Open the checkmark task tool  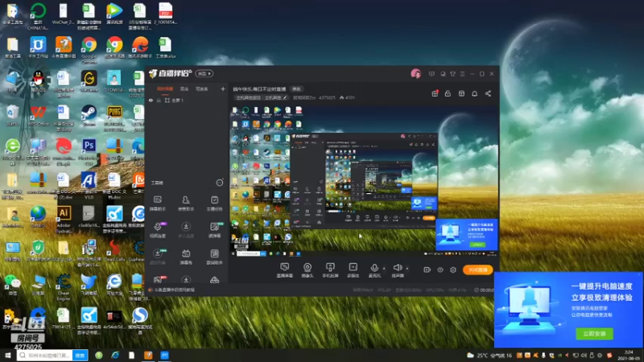(x=214, y=204)
